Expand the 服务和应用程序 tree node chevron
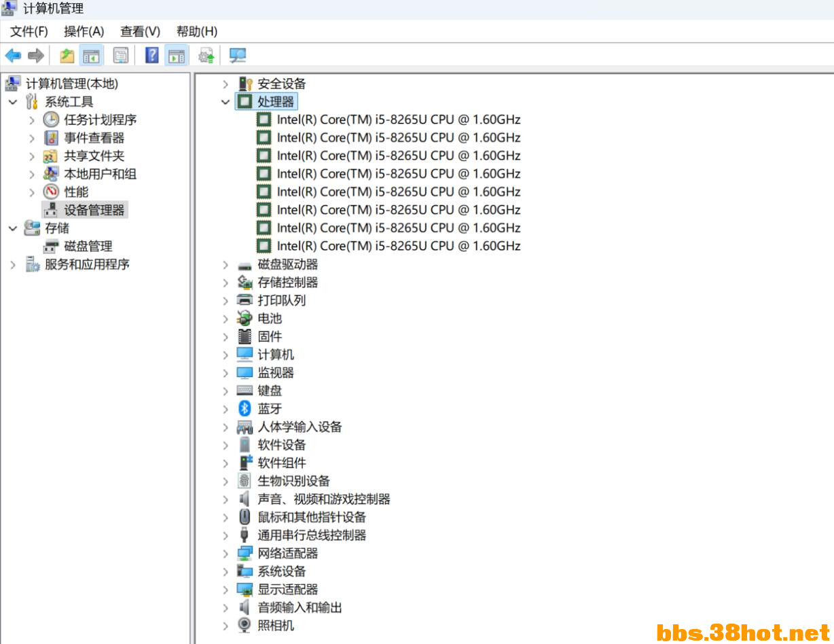The image size is (834, 644). point(13,265)
